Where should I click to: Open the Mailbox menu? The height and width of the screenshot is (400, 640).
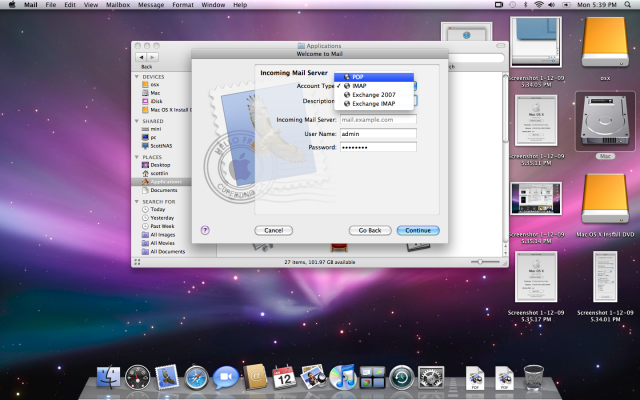tap(118, 5)
